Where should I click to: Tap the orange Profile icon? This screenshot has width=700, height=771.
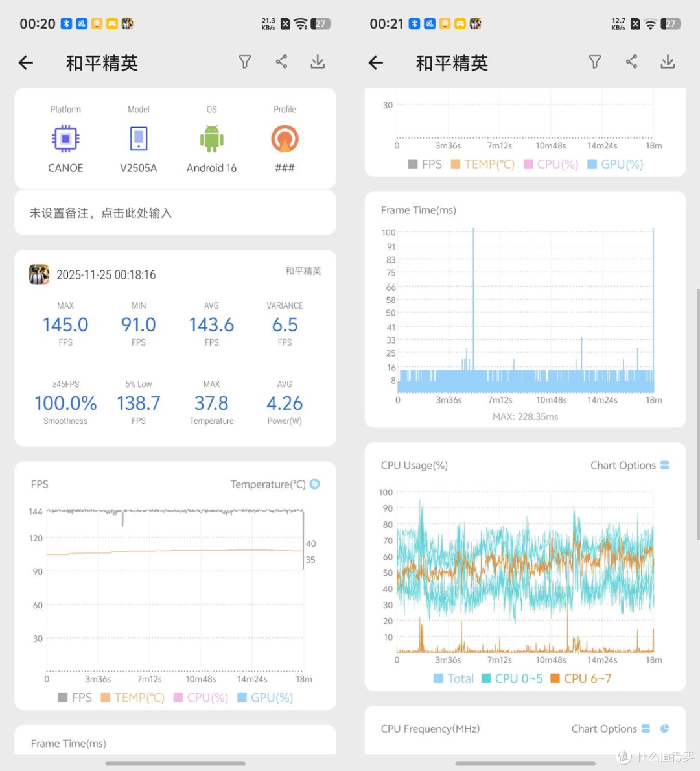285,139
